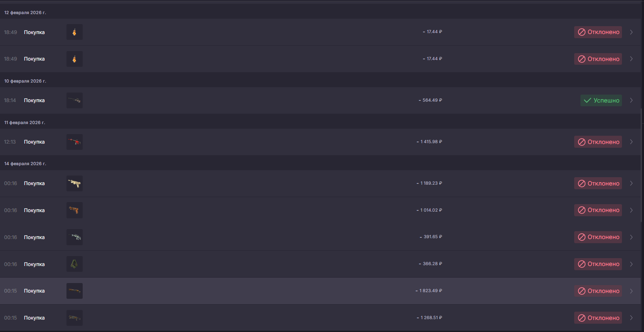Open the shotgun icon in the 1 823.49 ₽ row
Viewport: 644px width, 332px height.
pyautogui.click(x=74, y=291)
